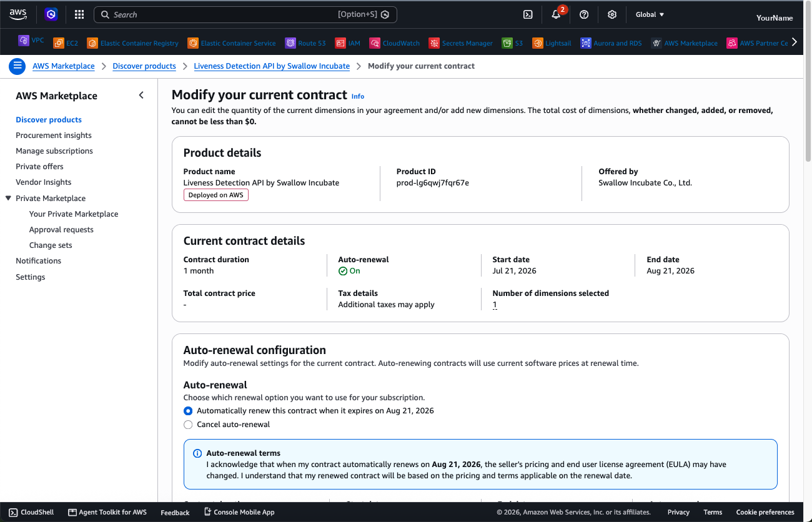The width and height of the screenshot is (812, 522).
Task: Open CloudWatch shortcut
Action: pos(395,43)
